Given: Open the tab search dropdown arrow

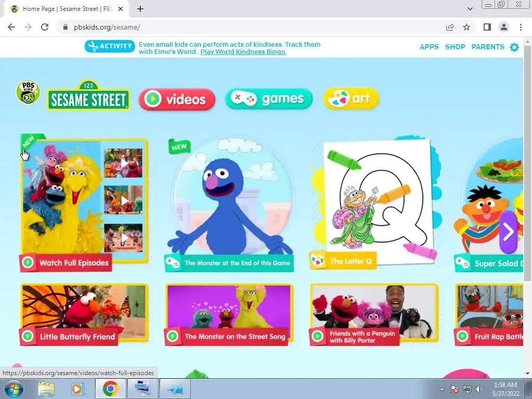Looking at the screenshot, I should click(x=470, y=9).
